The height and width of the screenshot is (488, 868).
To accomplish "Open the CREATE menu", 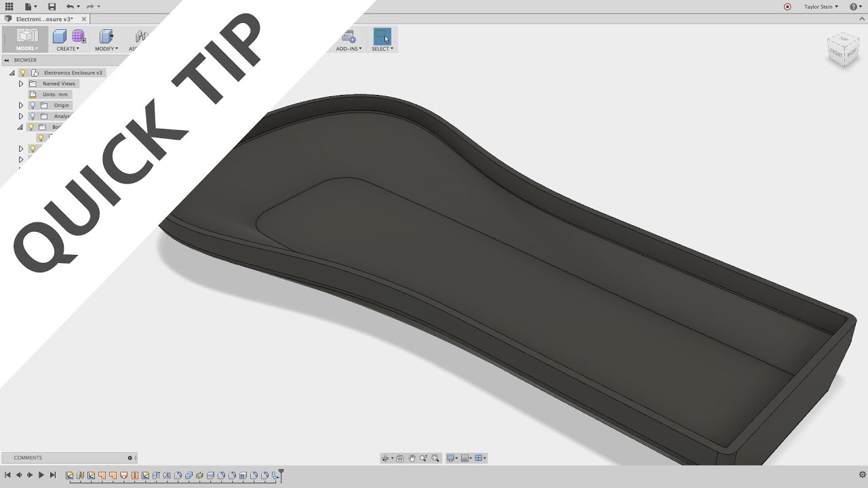I will point(68,49).
